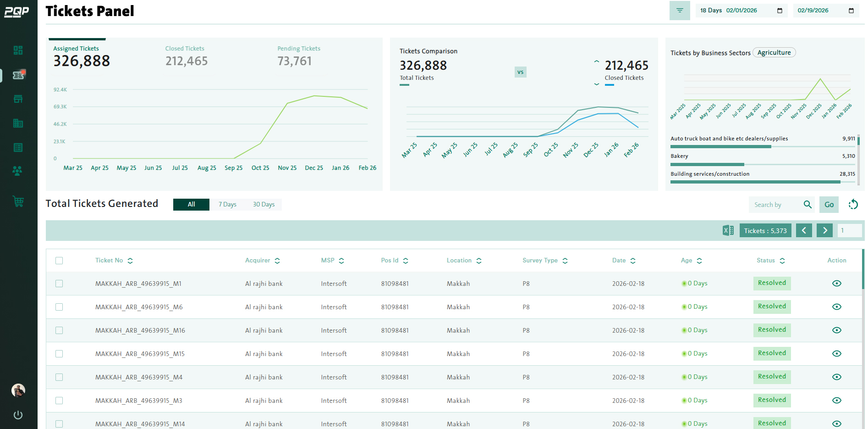Select the Tickets icon with notification badge

[18, 75]
